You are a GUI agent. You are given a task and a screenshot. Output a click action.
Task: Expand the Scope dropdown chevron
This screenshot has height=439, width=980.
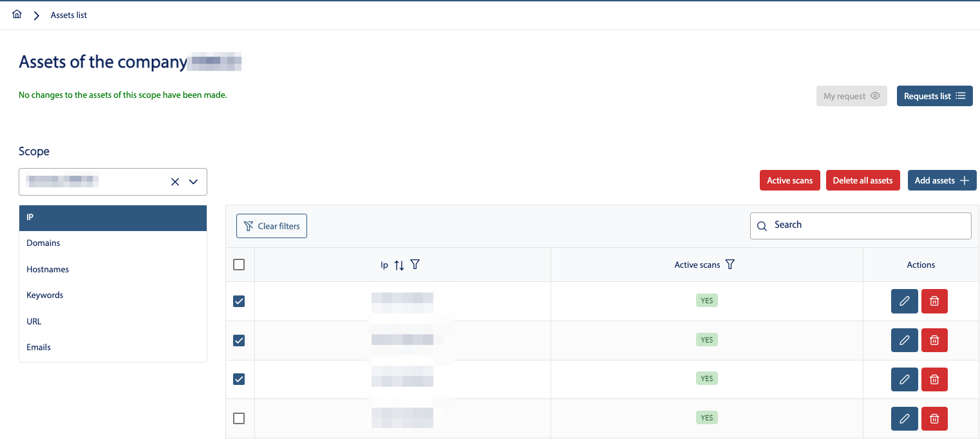coord(193,182)
